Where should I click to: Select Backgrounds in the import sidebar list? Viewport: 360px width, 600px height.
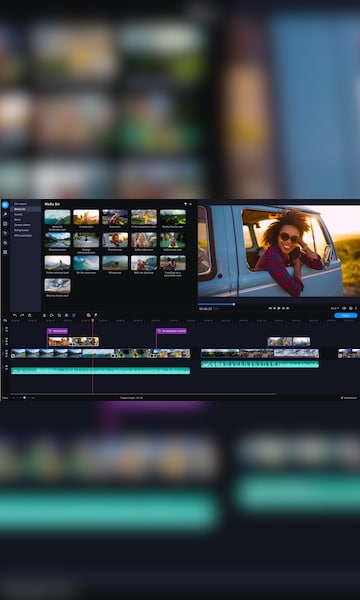[21, 230]
